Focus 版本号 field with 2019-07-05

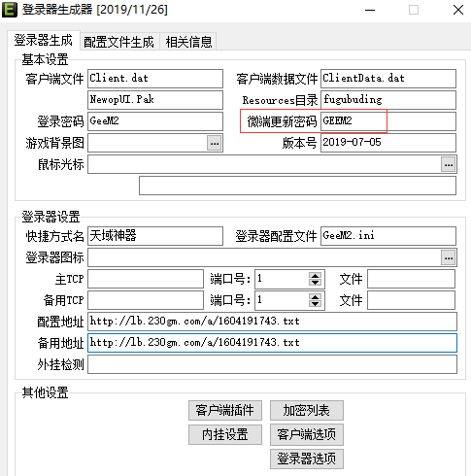click(388, 143)
